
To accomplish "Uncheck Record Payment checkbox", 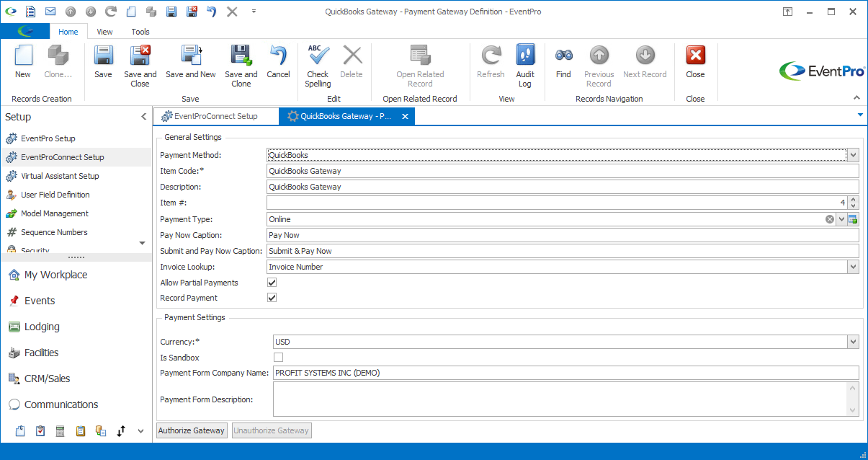I will click(x=272, y=298).
